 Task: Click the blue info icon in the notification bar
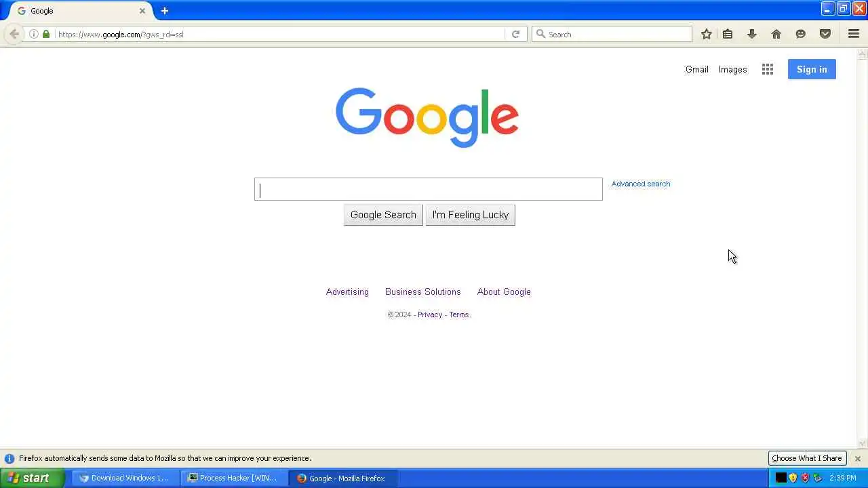9,459
